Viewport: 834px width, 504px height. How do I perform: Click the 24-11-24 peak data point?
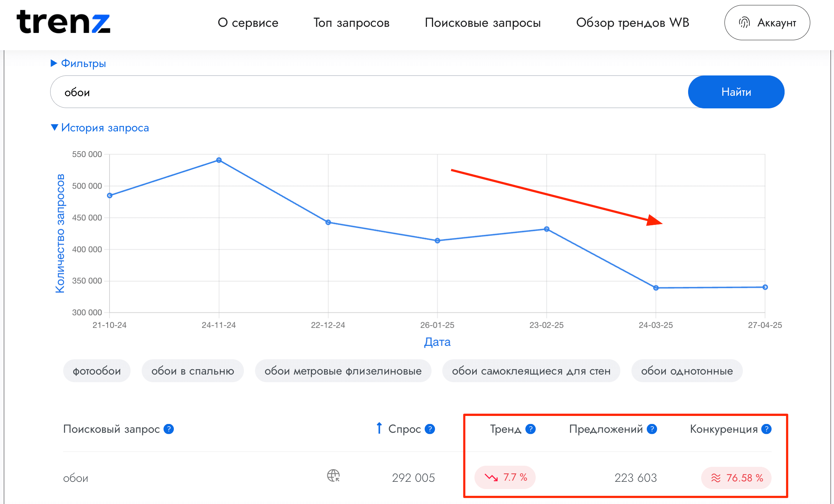point(219,160)
